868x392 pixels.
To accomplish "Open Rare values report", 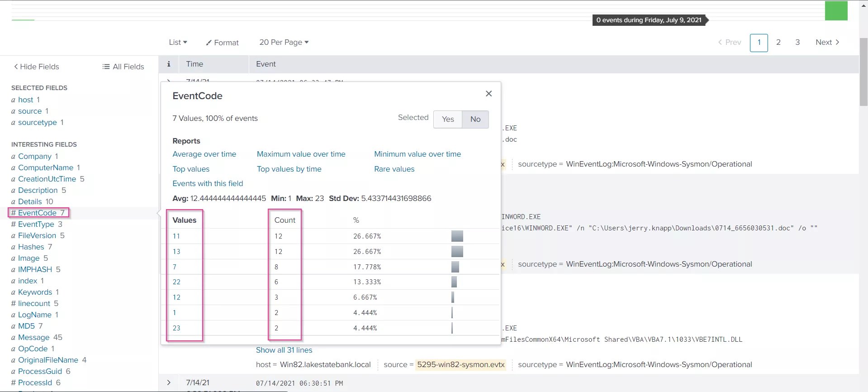I will [x=394, y=169].
